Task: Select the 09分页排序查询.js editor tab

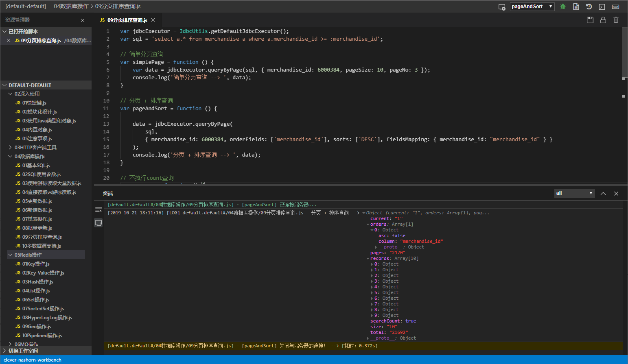Action: click(x=127, y=20)
